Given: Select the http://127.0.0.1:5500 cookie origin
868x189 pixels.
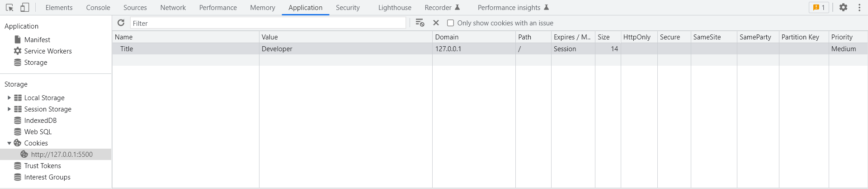Looking at the screenshot, I should (61, 155).
